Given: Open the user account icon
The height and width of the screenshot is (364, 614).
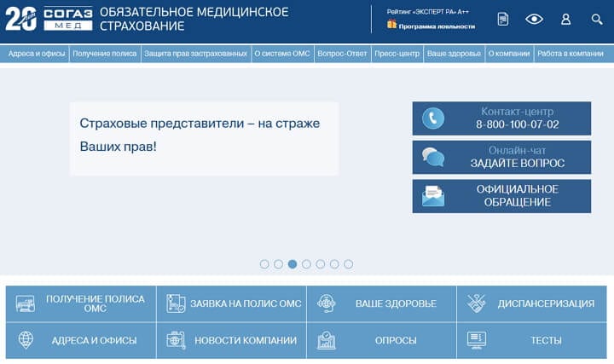Looking at the screenshot, I should point(566,19).
